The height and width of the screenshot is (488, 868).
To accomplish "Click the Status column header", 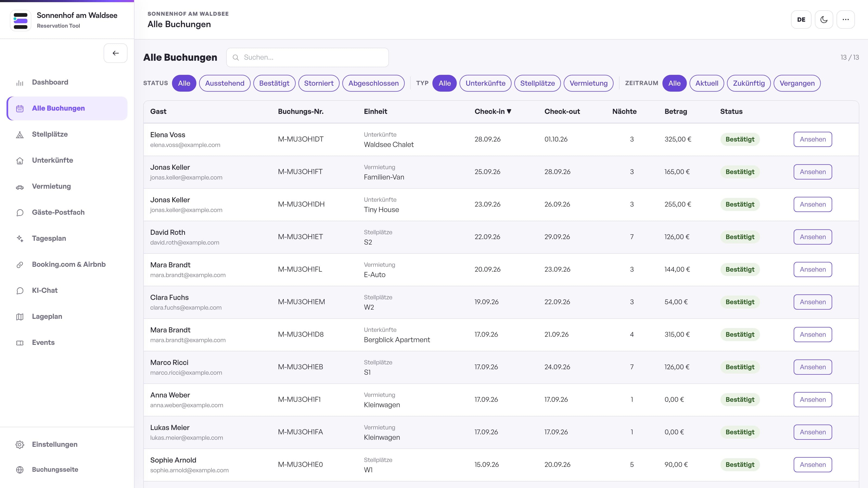I will [731, 111].
